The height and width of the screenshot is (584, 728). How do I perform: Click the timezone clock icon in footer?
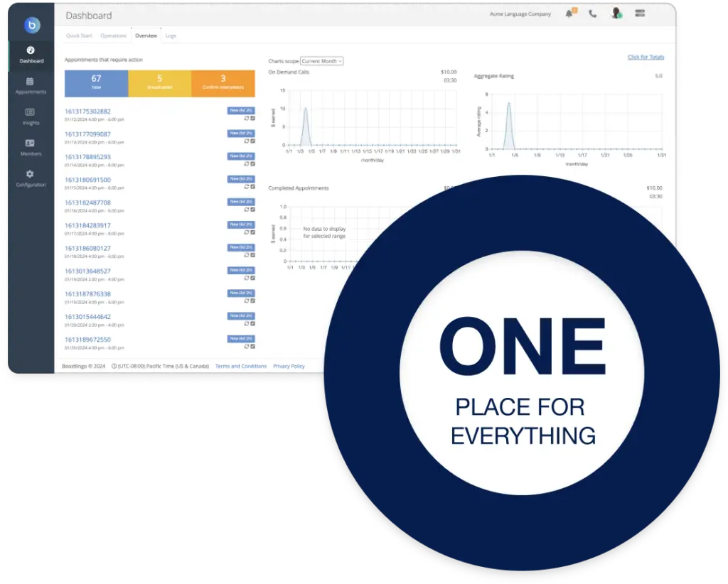click(x=114, y=366)
